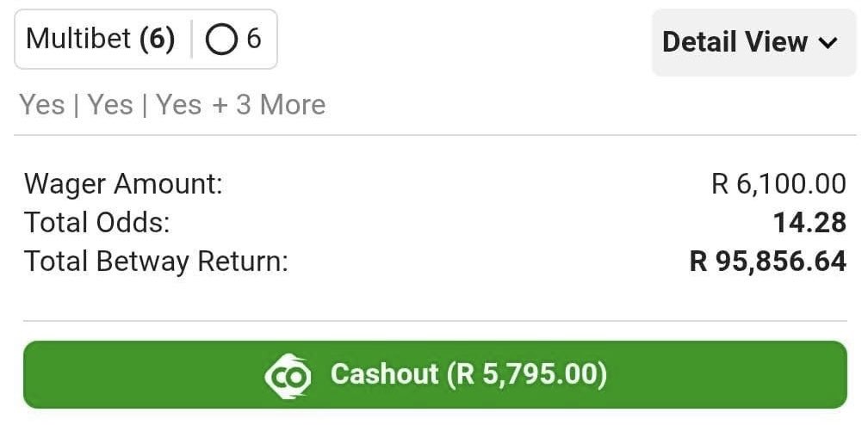Click the 14.28 total odds value

click(809, 223)
